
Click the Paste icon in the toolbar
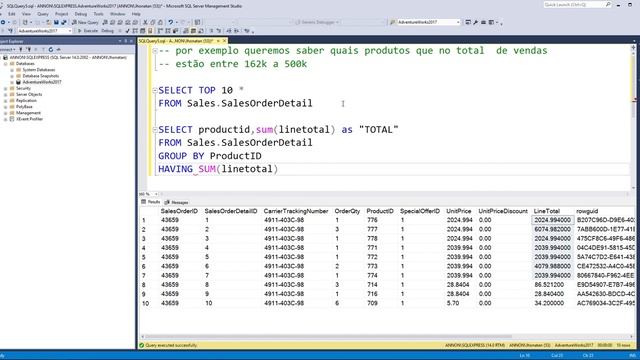(x=160, y=22)
